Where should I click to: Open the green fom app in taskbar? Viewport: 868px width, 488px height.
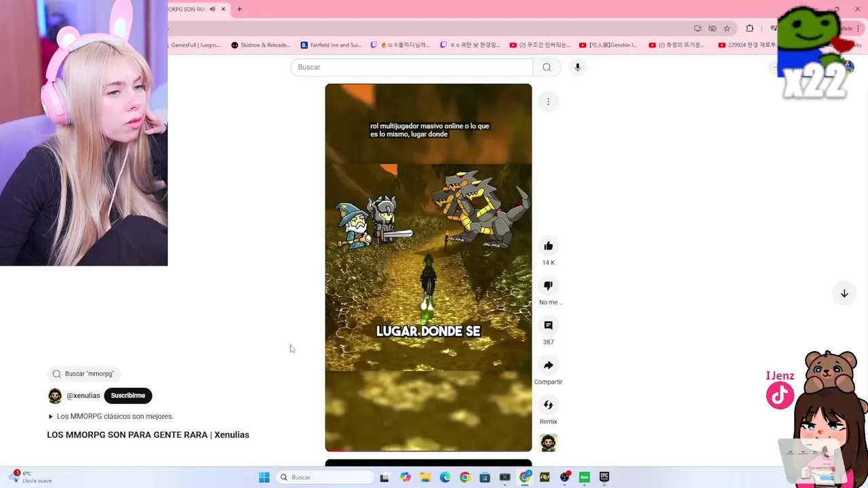tap(584, 477)
